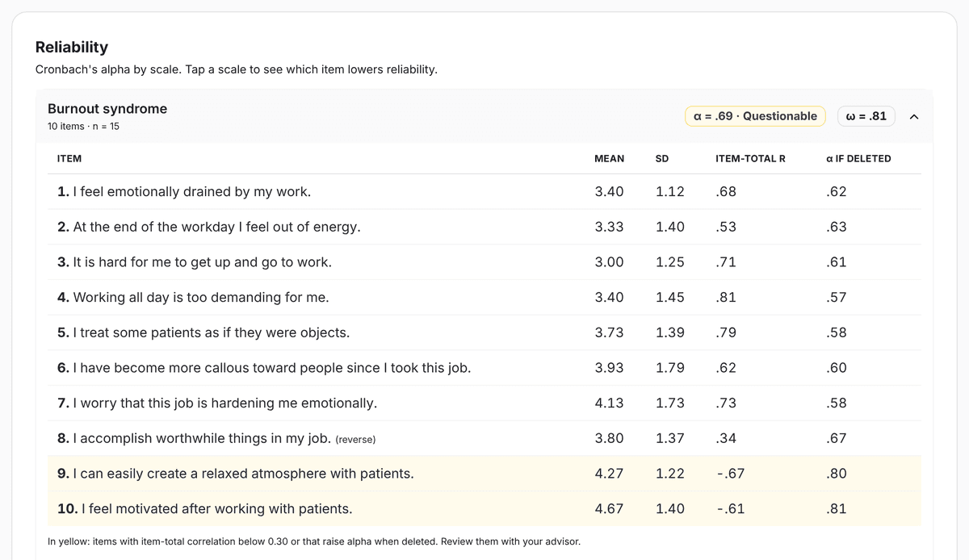Click the '10 items · n = 15' subtitle
This screenshot has height=560, width=969.
83,127
